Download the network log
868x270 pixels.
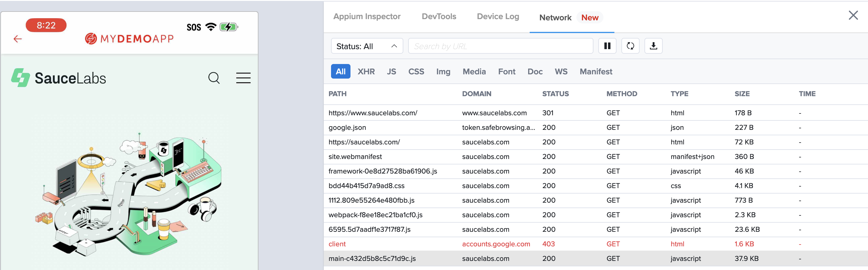(653, 46)
